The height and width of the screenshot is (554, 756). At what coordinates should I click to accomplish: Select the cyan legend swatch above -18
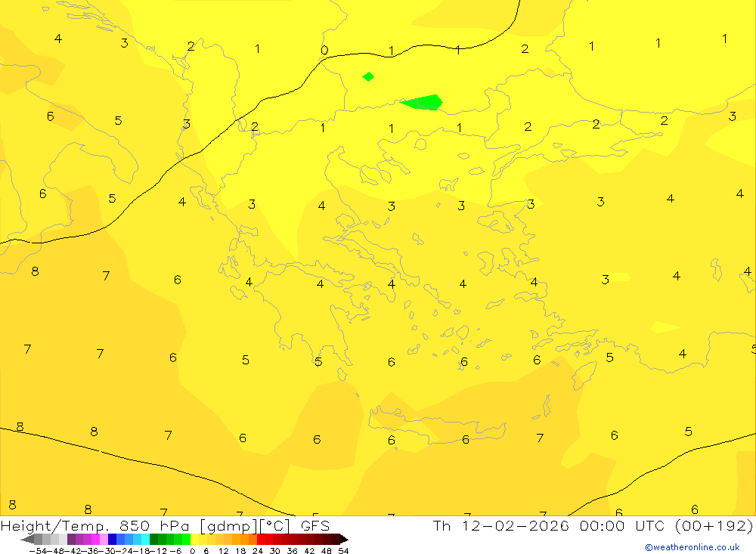tap(145, 540)
